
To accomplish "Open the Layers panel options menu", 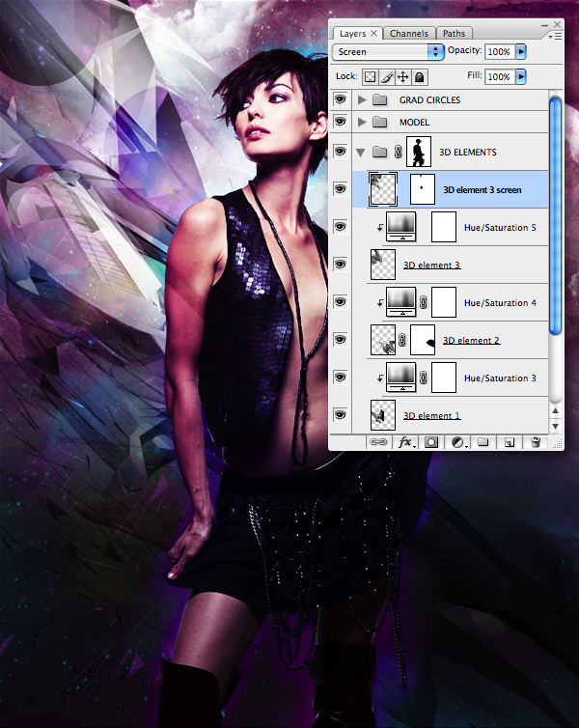I will click(x=555, y=36).
